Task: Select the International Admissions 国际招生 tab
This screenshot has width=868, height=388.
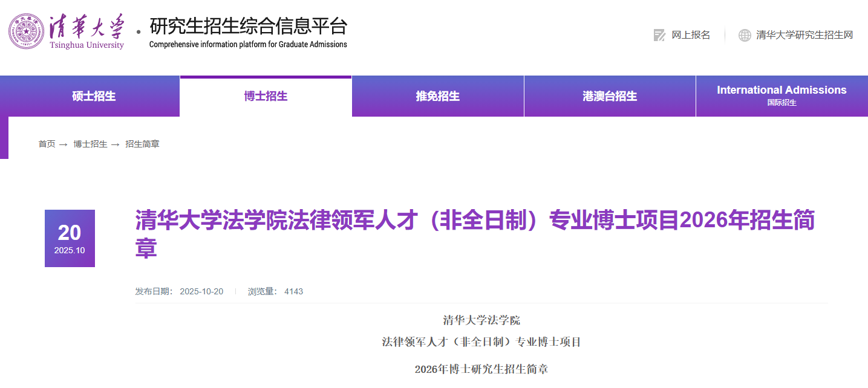Action: click(782, 96)
